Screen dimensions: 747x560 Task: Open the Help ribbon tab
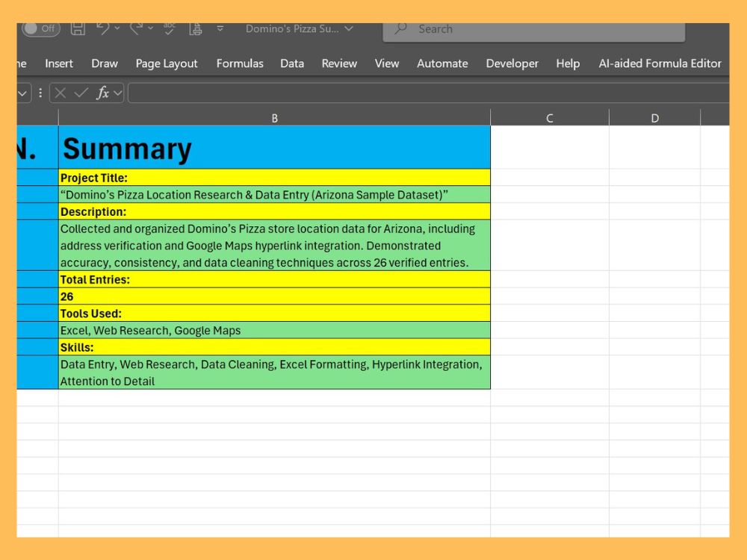[568, 63]
